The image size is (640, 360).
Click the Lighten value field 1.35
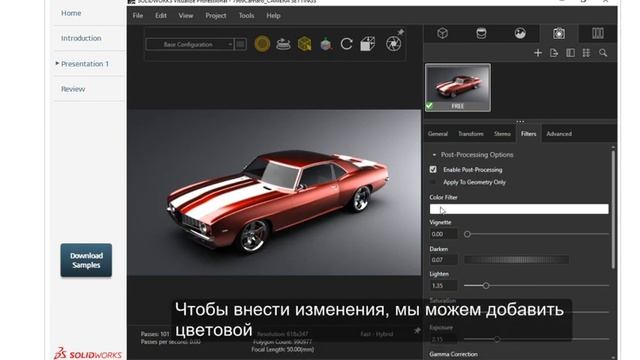pos(443,286)
